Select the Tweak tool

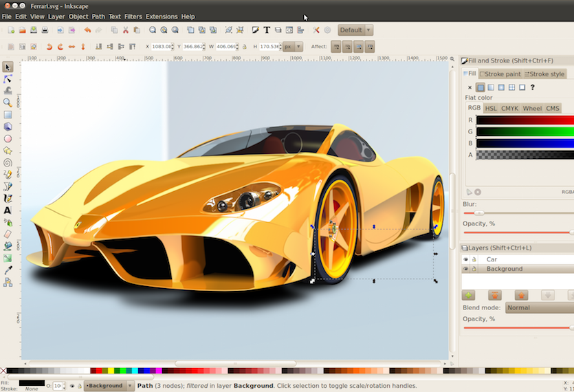tap(8, 91)
